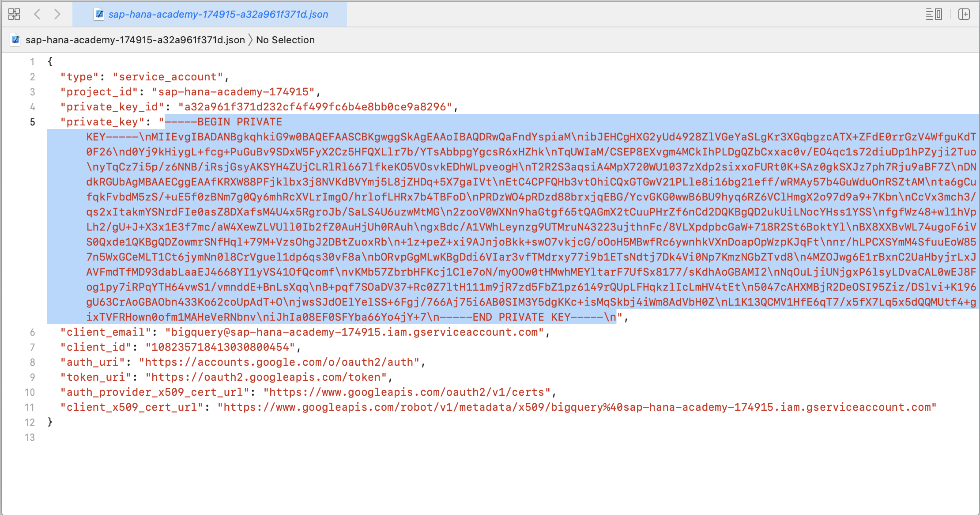
Task: Click the file name in the jump bar
Action: (135, 40)
